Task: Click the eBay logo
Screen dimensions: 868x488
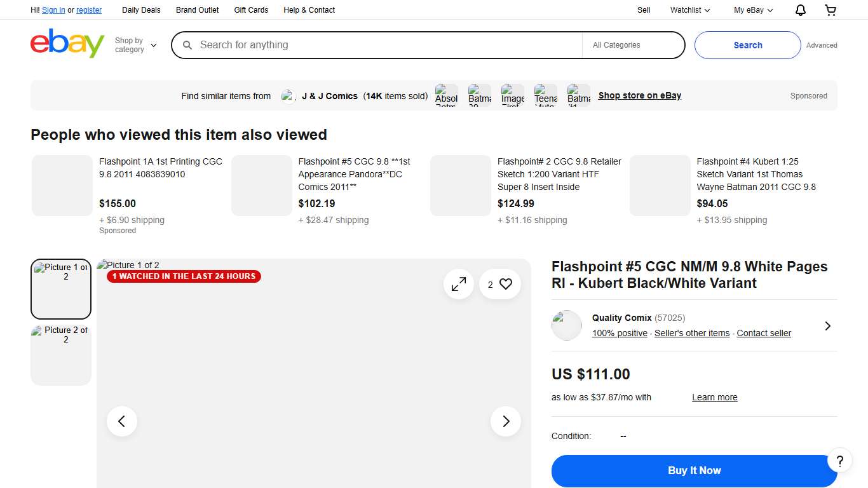Action: click(67, 44)
